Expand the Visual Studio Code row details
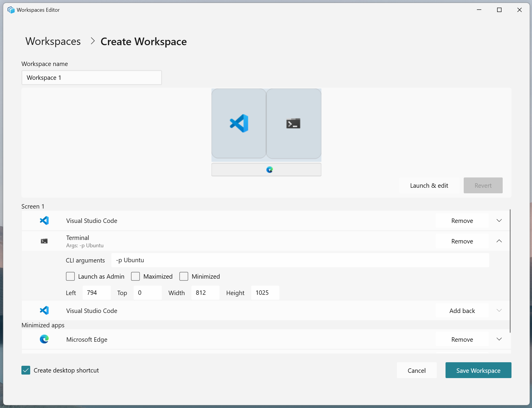 [499, 221]
